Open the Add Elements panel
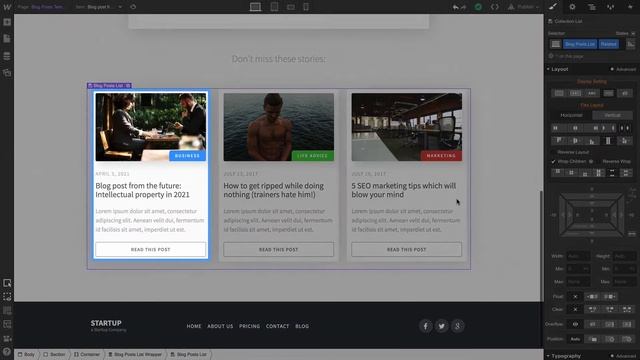The width and height of the screenshot is (640, 360). coord(7,22)
